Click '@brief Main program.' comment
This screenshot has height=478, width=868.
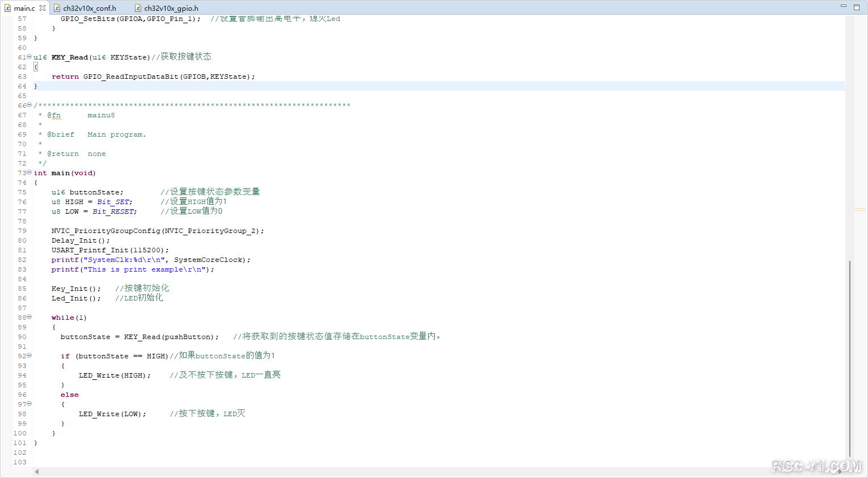[96, 134]
